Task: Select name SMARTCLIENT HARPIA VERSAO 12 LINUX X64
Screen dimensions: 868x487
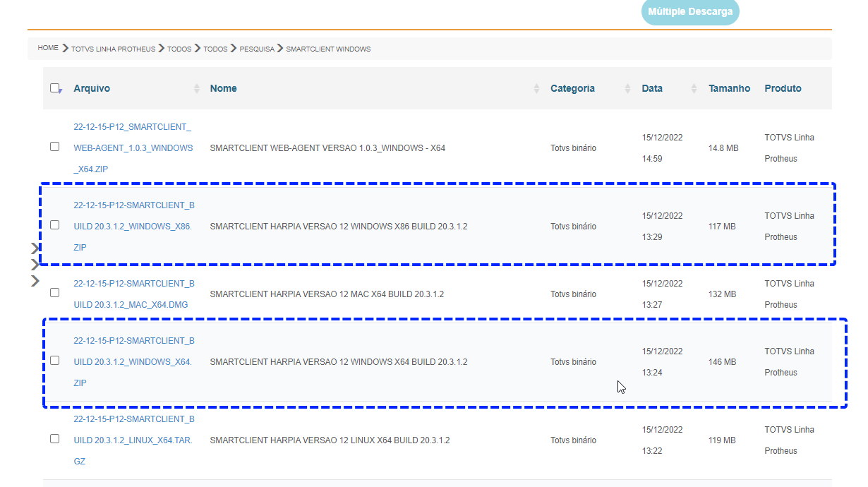Action: pos(330,440)
